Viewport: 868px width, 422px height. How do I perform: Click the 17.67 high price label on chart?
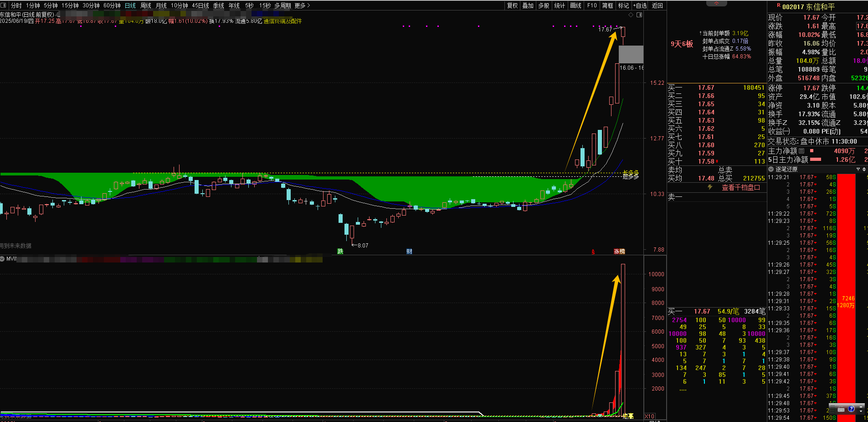click(x=605, y=30)
